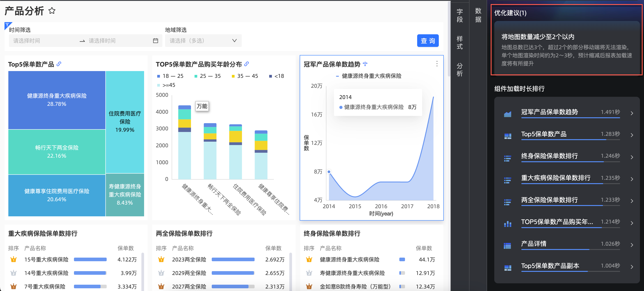Toggle 健康源终身重大疾病保险 legend in trend chart

368,76
